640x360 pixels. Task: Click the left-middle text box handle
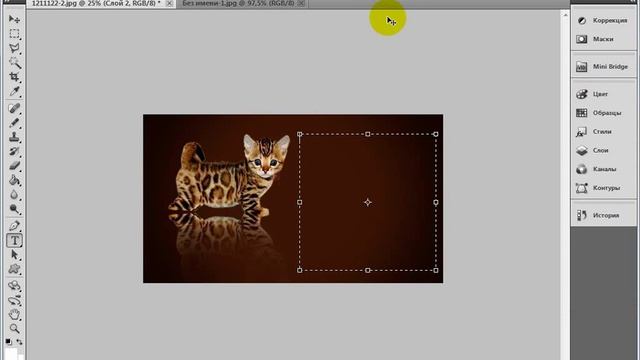pos(300,202)
